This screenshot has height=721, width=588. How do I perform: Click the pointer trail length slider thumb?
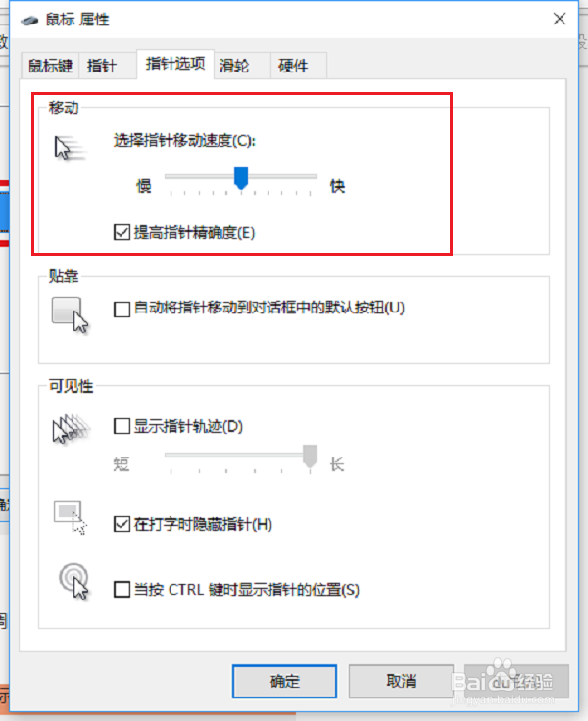(310, 457)
